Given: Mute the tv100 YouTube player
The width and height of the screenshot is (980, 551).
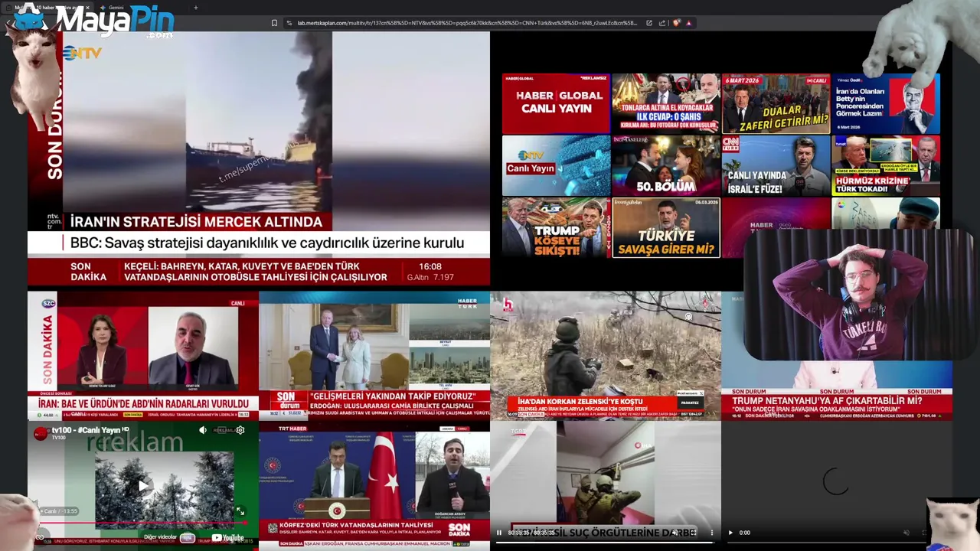Looking at the screenshot, I should (x=203, y=430).
